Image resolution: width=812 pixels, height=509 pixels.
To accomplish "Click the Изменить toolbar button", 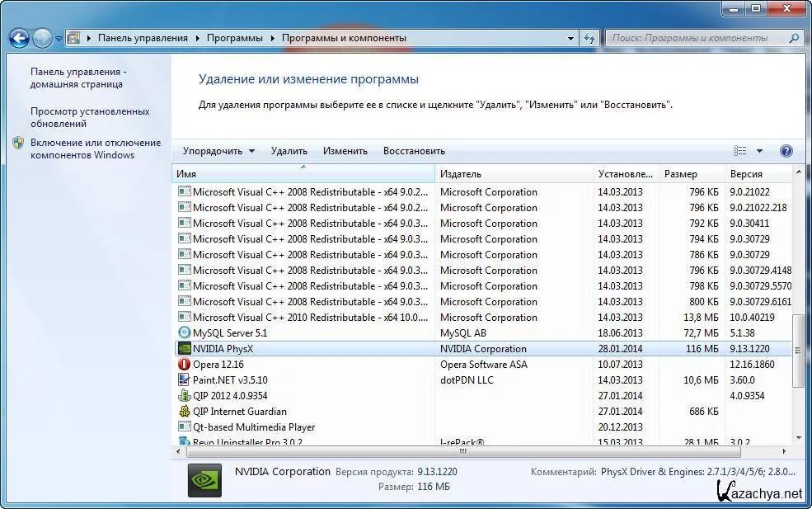I will [x=345, y=151].
